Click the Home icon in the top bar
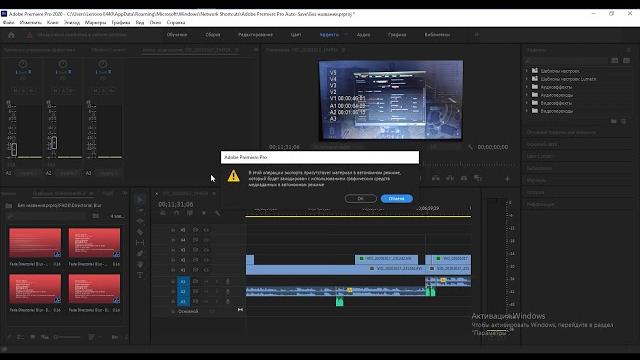Screen dimensions: 640x360 tap(11, 35)
